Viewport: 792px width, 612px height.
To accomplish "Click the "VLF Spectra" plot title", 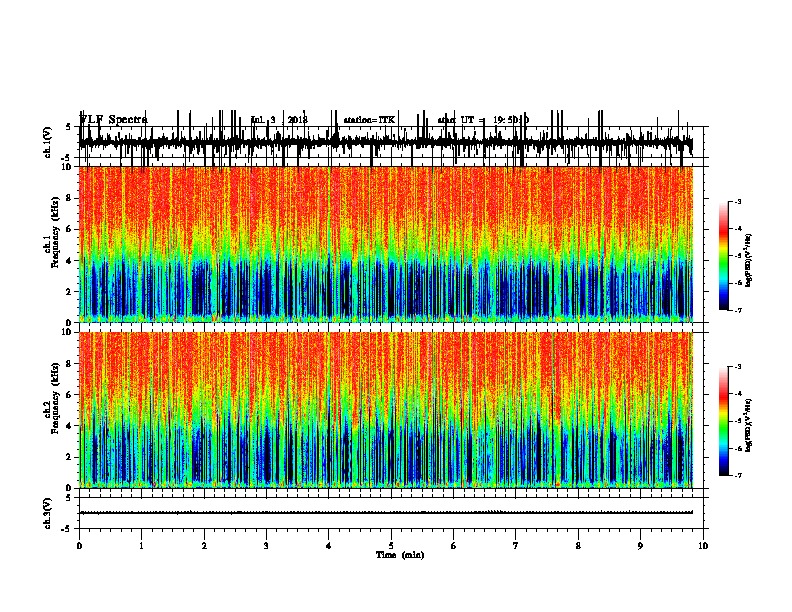I will click(113, 120).
